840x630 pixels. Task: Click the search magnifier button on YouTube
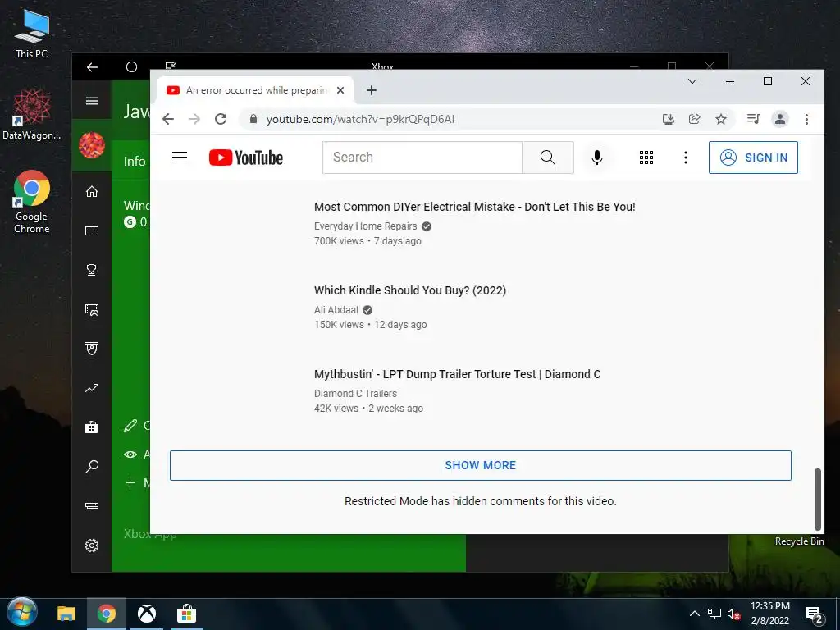click(547, 157)
